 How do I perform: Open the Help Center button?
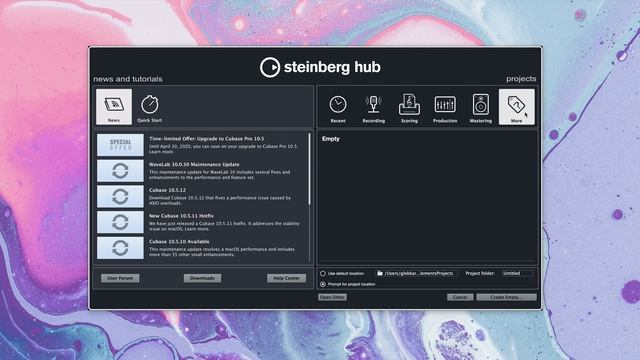(x=286, y=278)
